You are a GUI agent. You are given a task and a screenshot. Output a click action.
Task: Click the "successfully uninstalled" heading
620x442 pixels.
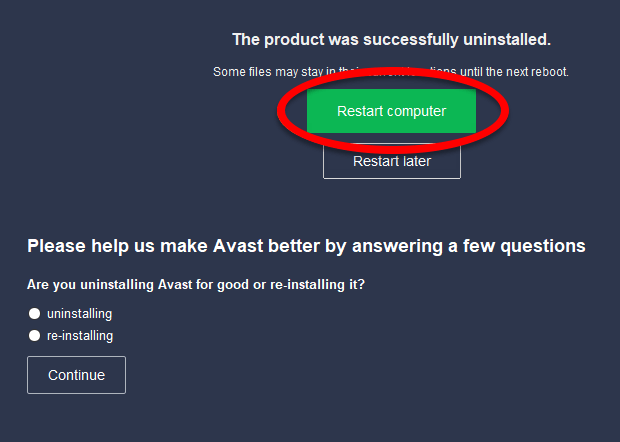pyautogui.click(x=391, y=40)
